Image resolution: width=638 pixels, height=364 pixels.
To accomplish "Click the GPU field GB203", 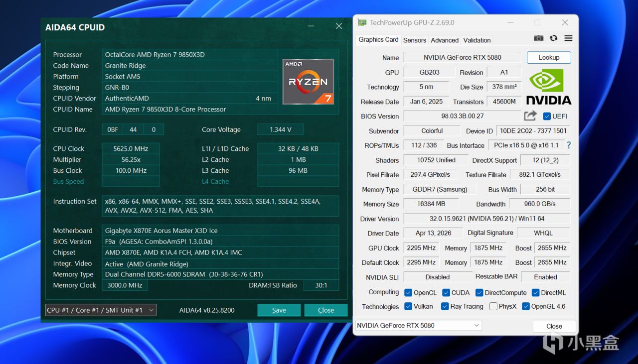I will tap(429, 72).
